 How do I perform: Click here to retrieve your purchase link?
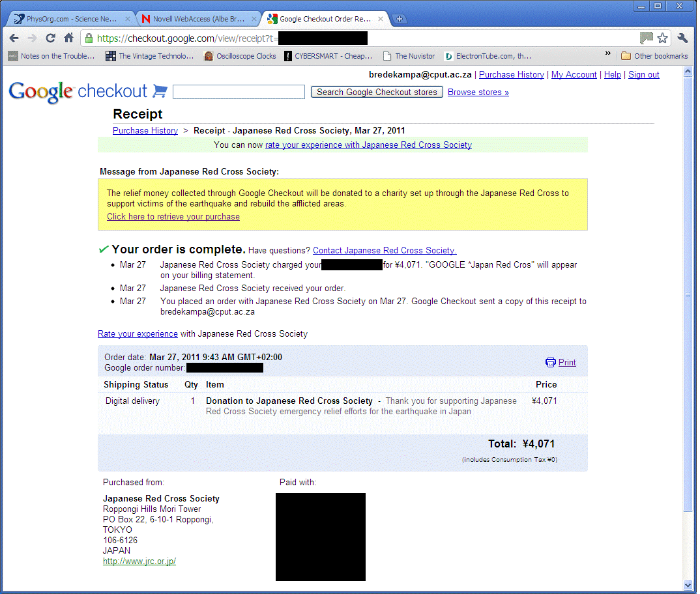click(173, 216)
